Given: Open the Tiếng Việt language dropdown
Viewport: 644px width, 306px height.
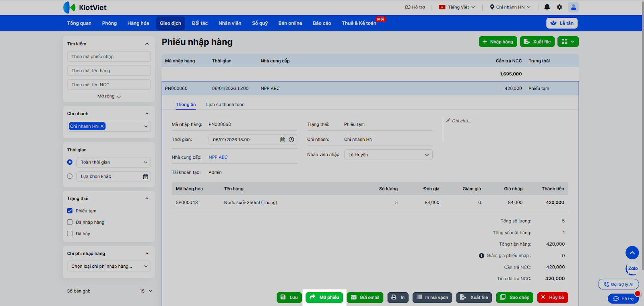Looking at the screenshot, I should [457, 7].
